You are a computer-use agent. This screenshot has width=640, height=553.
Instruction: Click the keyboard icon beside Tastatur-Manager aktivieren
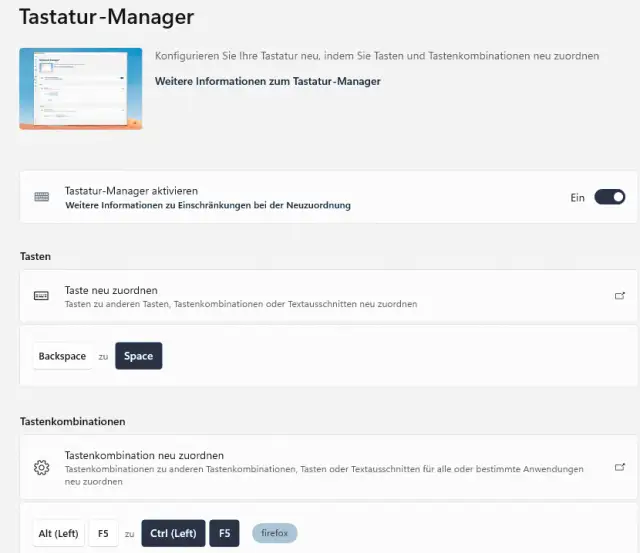coord(41,197)
